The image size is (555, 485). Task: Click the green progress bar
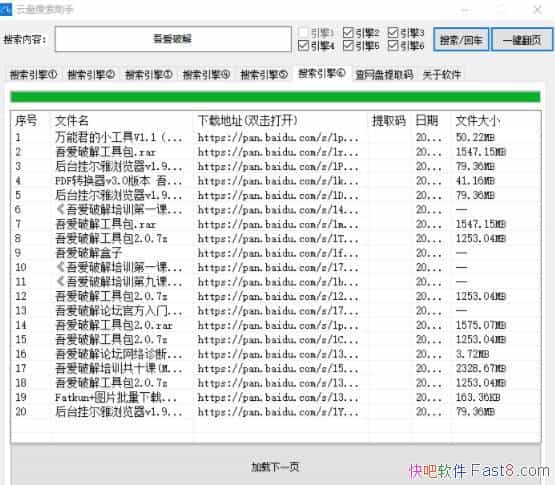pyautogui.click(x=275, y=97)
